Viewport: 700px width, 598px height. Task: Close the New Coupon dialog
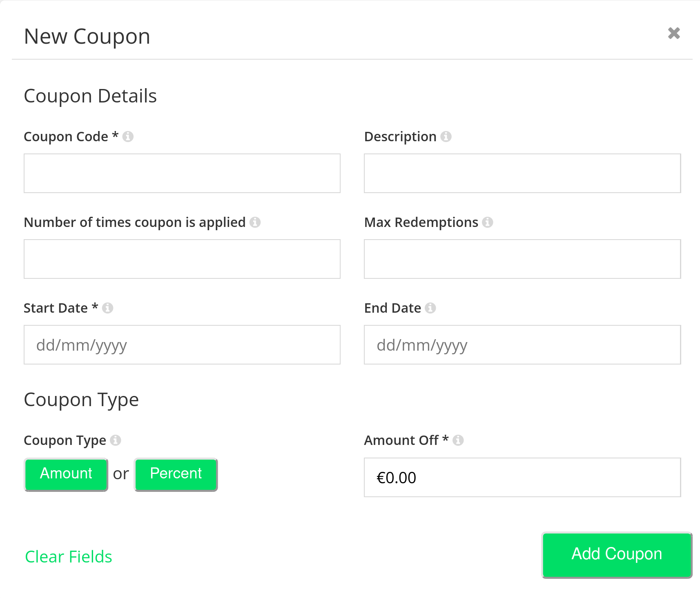coord(673,34)
